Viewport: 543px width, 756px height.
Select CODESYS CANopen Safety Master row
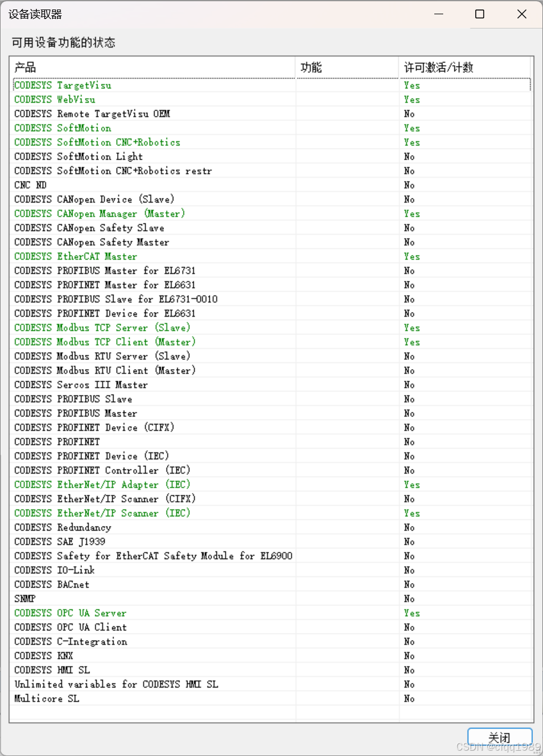(x=271, y=242)
